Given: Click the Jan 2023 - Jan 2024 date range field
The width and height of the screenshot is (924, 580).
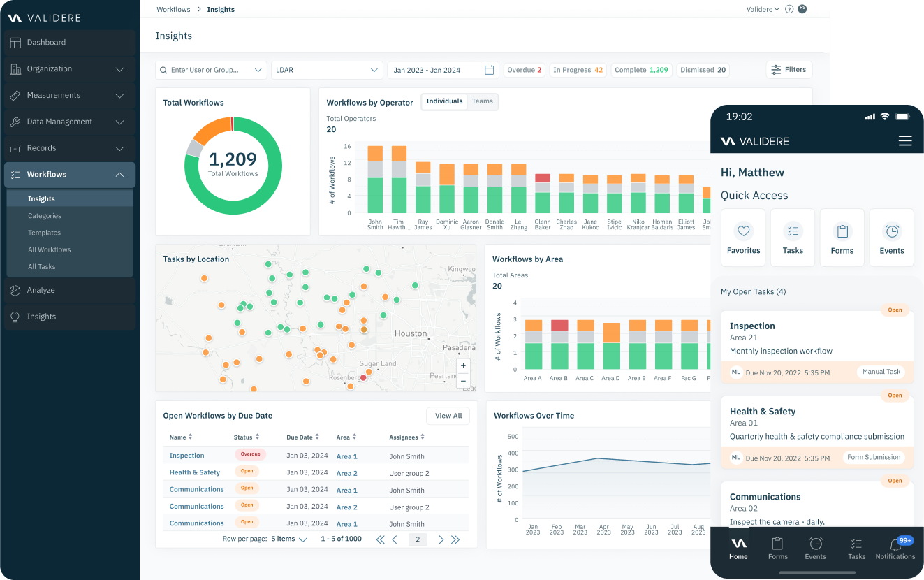Looking at the screenshot, I should (x=443, y=70).
